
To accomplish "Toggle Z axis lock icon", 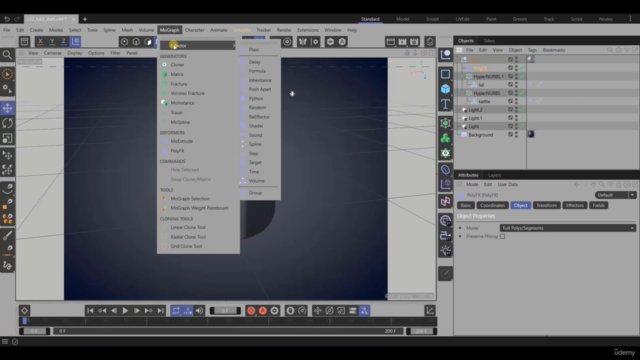I will click(64, 41).
